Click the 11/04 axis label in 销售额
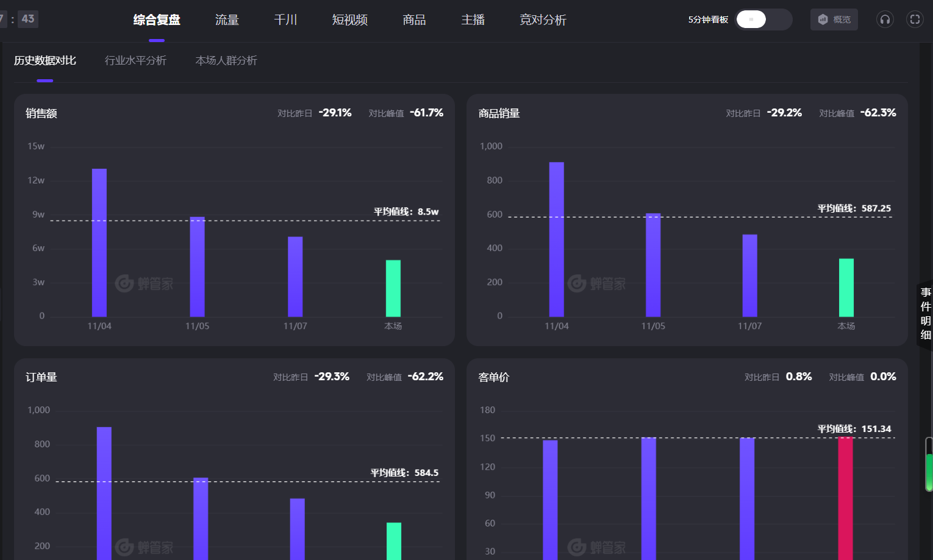Screen dimensions: 933x560 click(99, 326)
